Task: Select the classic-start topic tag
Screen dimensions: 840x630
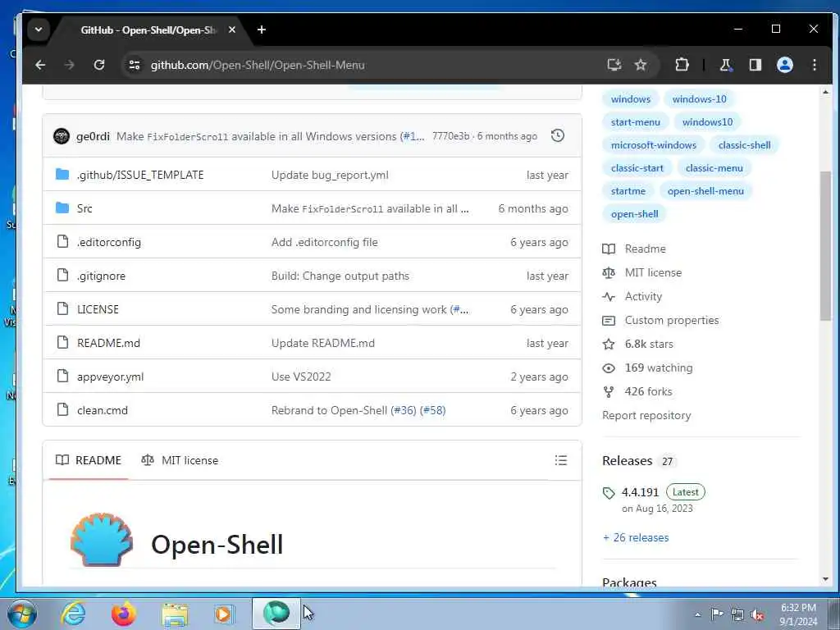Action: 637,168
